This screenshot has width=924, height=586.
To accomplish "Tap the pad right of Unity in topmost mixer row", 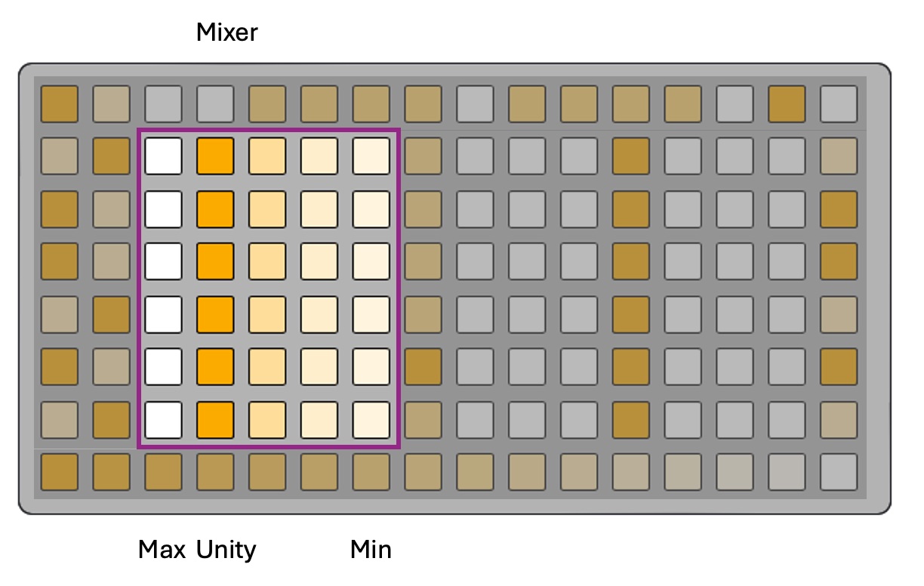I will pyautogui.click(x=268, y=156).
